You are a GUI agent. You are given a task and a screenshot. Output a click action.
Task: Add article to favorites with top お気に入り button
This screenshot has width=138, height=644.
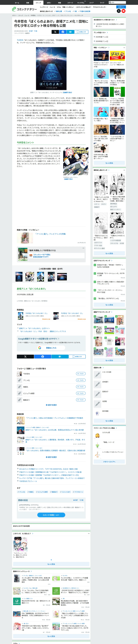click(81, 32)
